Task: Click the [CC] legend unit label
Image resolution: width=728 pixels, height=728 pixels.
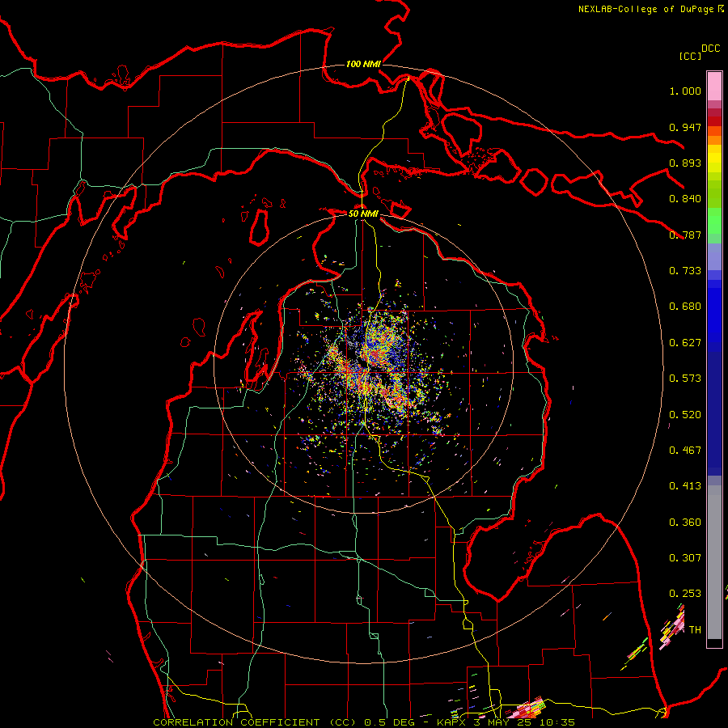Action: tap(690, 56)
